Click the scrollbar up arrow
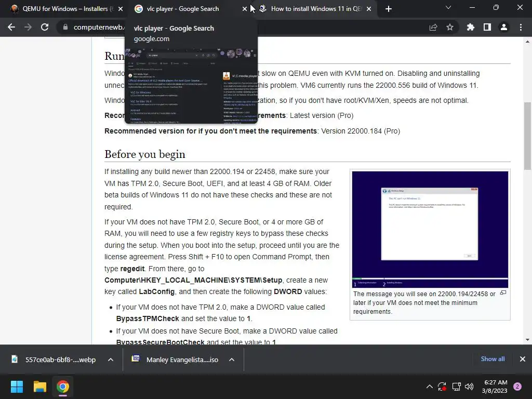 click(527, 42)
